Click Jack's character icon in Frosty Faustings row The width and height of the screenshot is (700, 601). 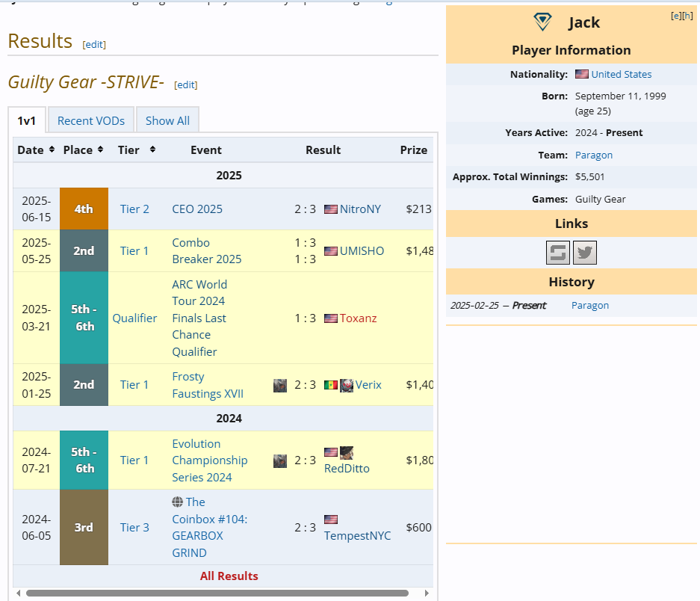(280, 385)
